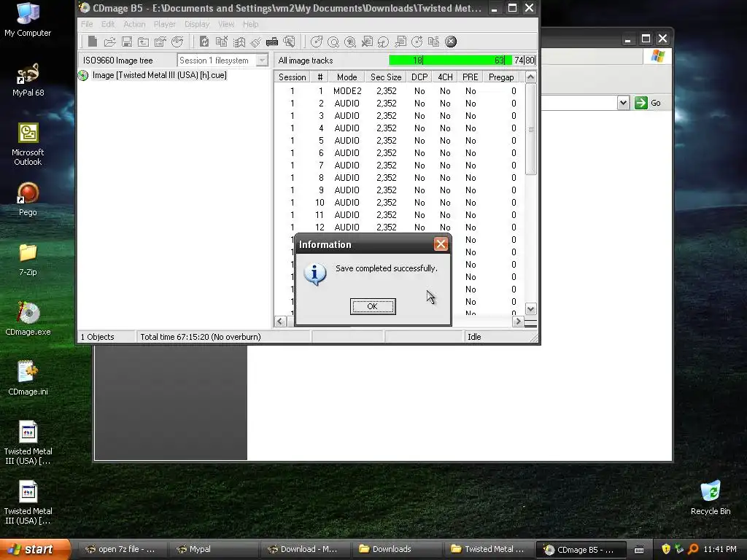The height and width of the screenshot is (560, 747).
Task: Select audio track number 5 row
Action: (398, 141)
